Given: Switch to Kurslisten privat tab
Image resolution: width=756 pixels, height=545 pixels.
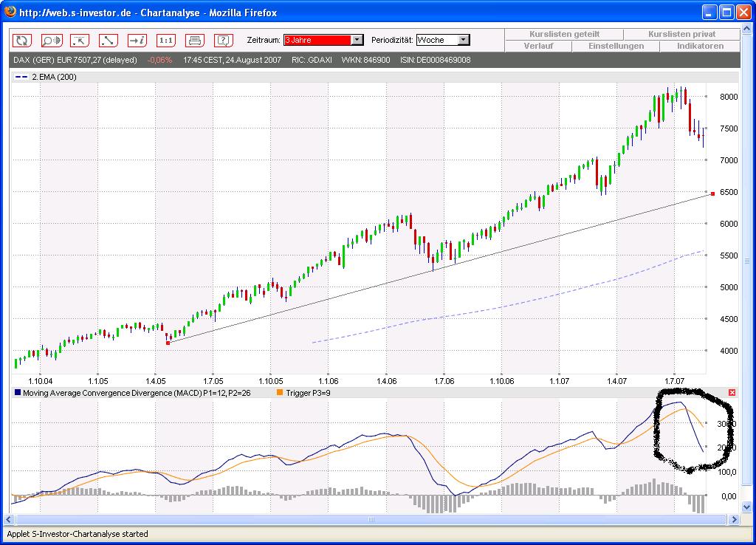Looking at the screenshot, I should [x=681, y=34].
